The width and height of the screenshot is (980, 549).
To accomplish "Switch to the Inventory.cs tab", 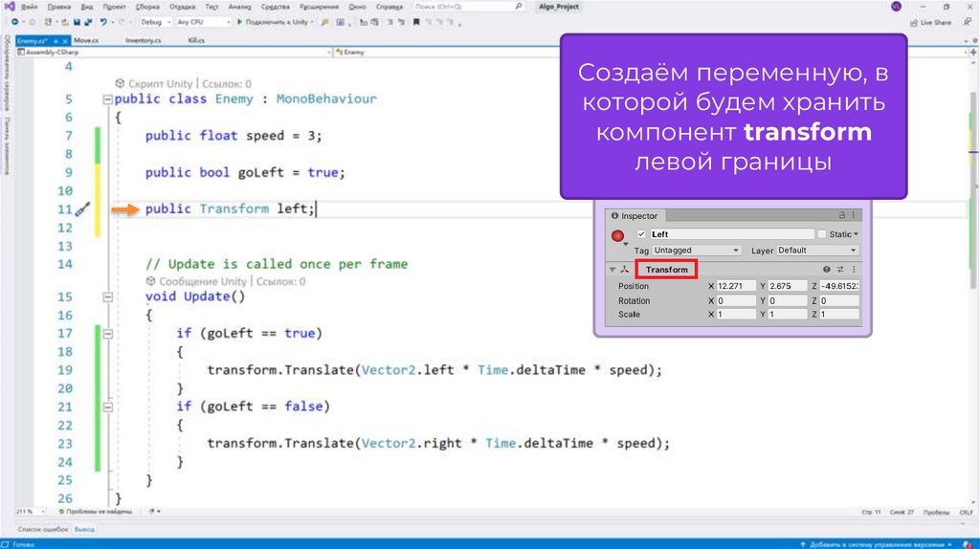I will (144, 40).
